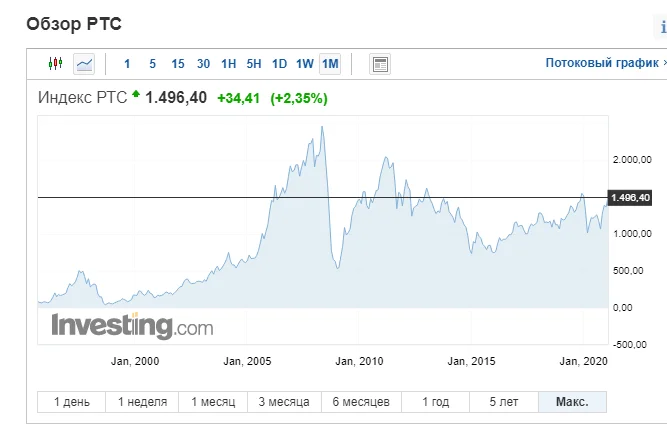Click the 1.496,40 price label on axis
The width and height of the screenshot is (667, 424).
click(630, 198)
